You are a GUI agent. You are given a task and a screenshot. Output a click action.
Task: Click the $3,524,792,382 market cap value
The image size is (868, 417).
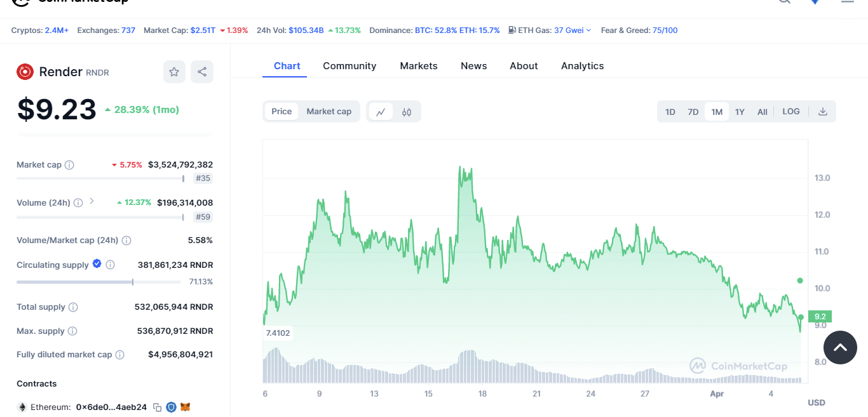tap(180, 164)
